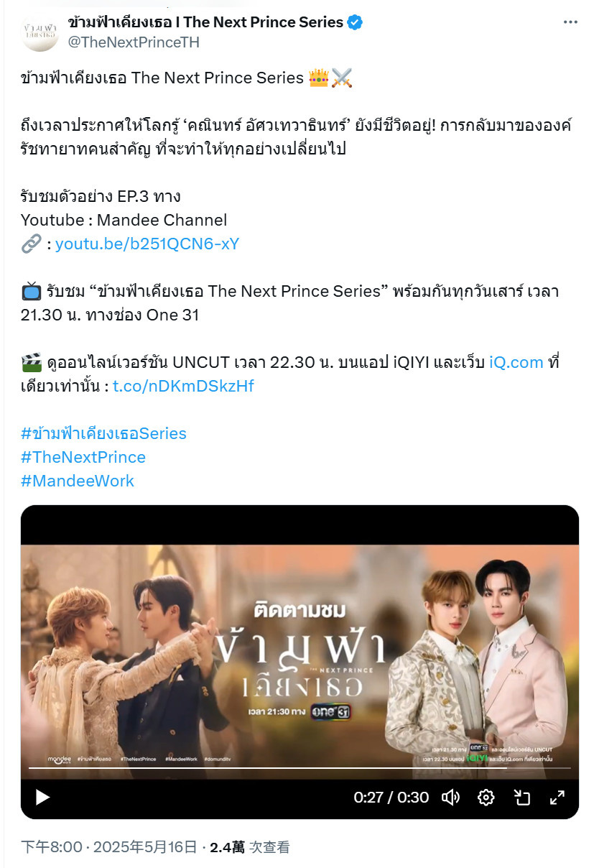Open the youtu.be/b251QCN6-xY link
594x868 pixels.
point(147,244)
